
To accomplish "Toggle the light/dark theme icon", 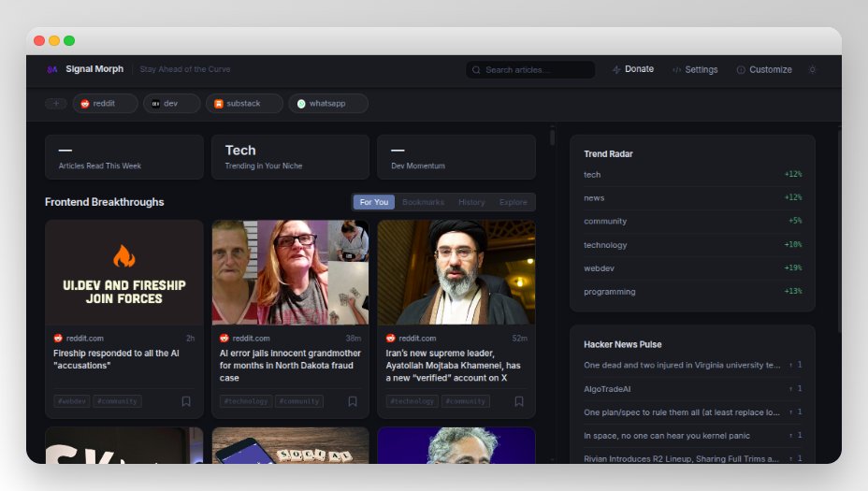I will pyautogui.click(x=812, y=70).
